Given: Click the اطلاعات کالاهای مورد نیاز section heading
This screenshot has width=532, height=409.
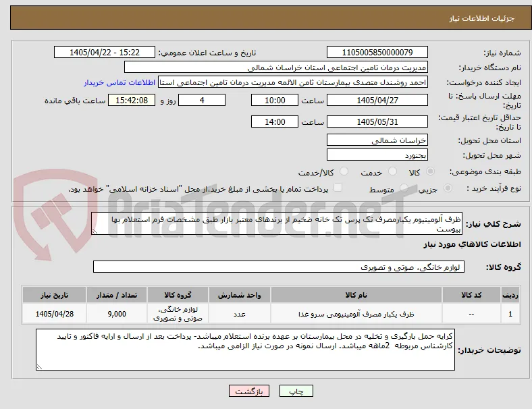Looking at the screenshot, I should [472, 244].
